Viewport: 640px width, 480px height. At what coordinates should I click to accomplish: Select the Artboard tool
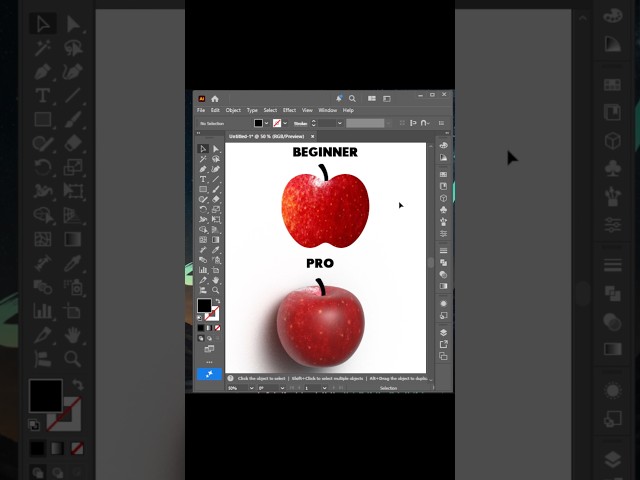[x=216, y=270]
